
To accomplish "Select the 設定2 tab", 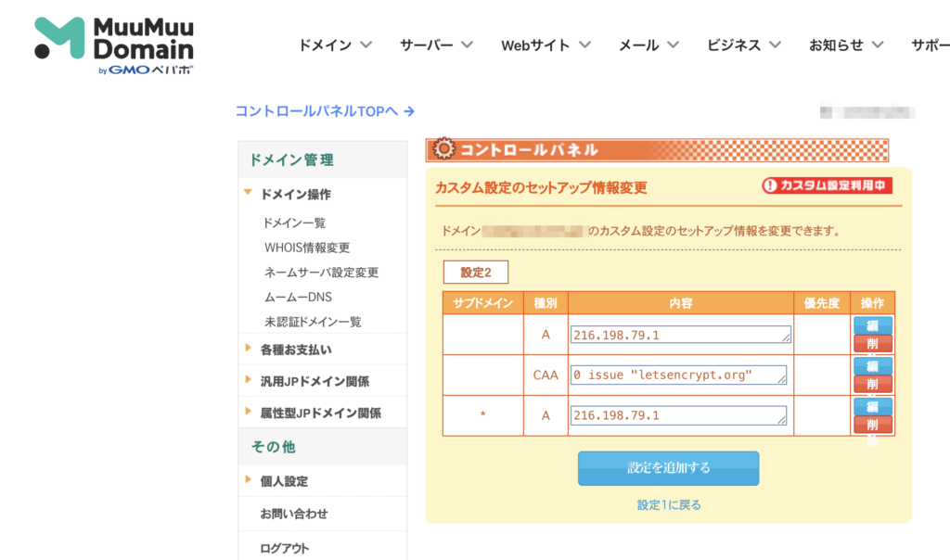I will 475,273.
